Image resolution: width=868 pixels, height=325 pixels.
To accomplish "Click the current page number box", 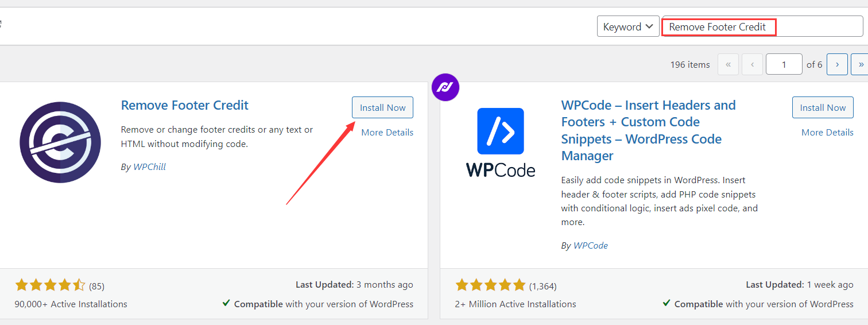I will (x=784, y=64).
